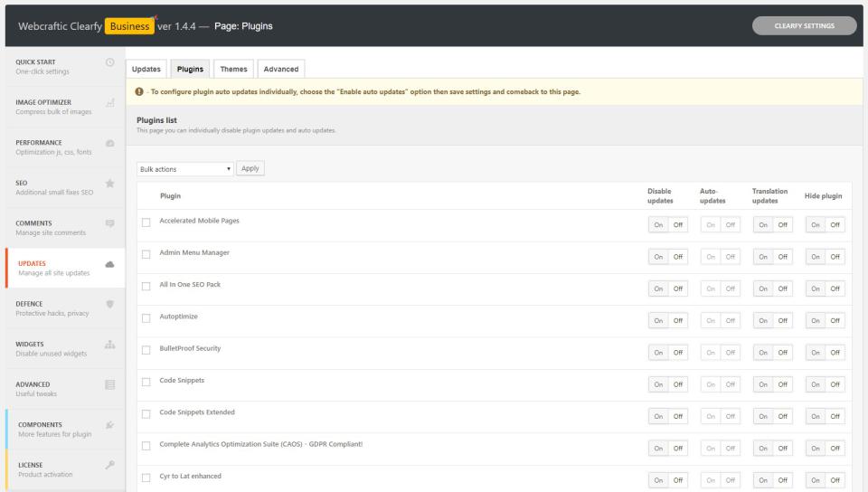Tick the Accelerated Mobile Pages checkbox
868x492 pixels.
[x=146, y=222]
